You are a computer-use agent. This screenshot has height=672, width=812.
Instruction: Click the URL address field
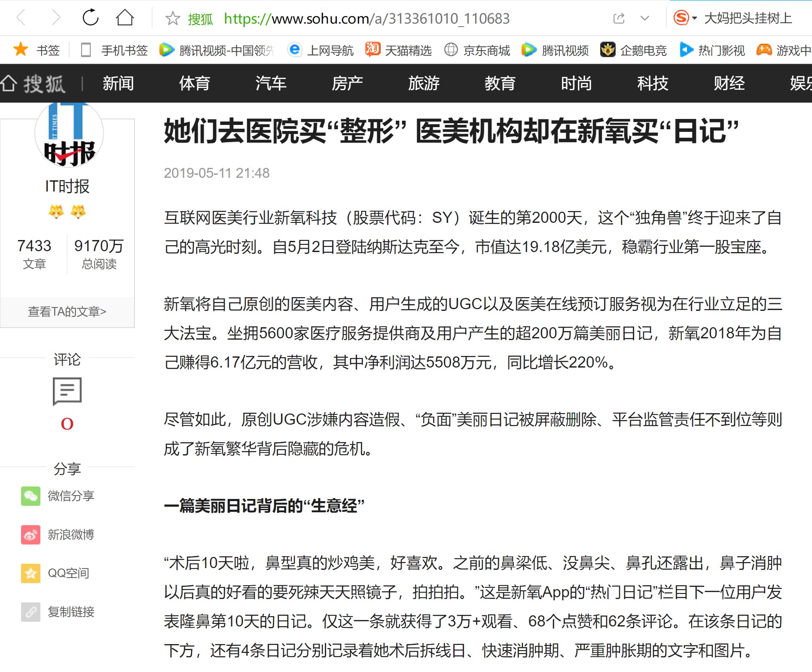[366, 18]
